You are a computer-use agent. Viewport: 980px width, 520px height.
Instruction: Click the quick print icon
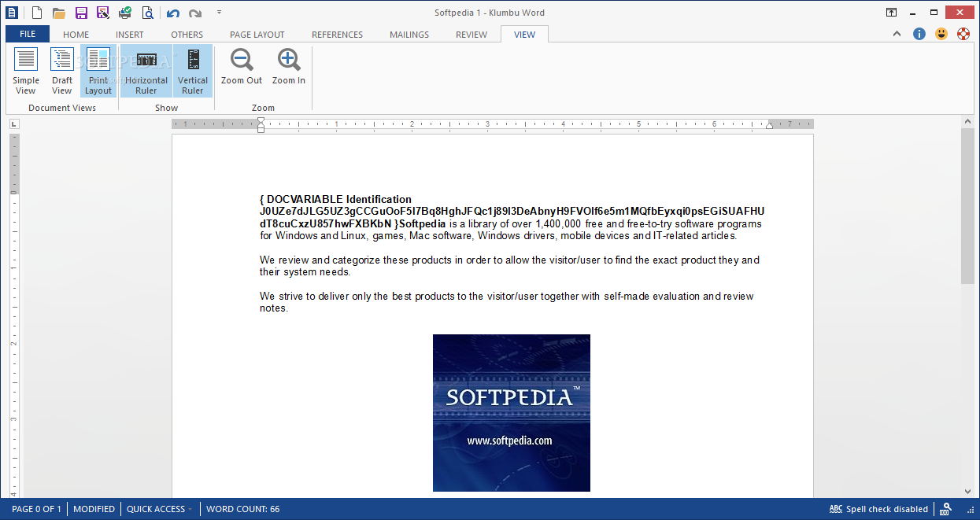point(125,13)
